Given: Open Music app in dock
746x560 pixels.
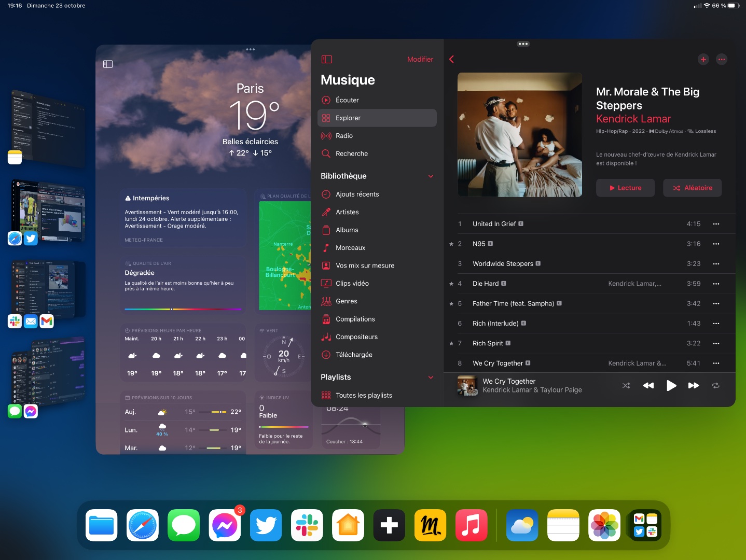Looking at the screenshot, I should coord(471,525).
